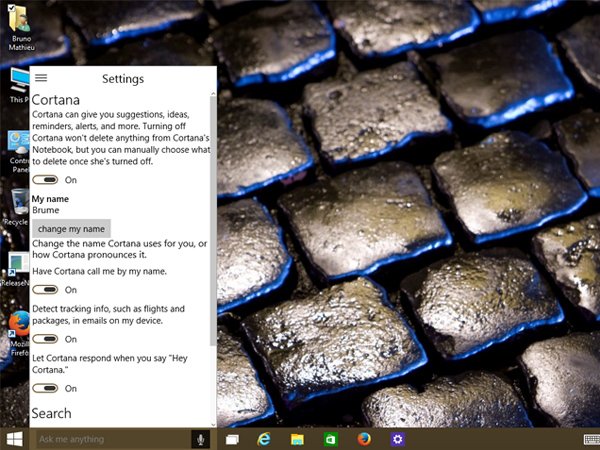Select the ReleaseNotes desktop shortcut
This screenshot has width=600, height=450.
point(16,269)
